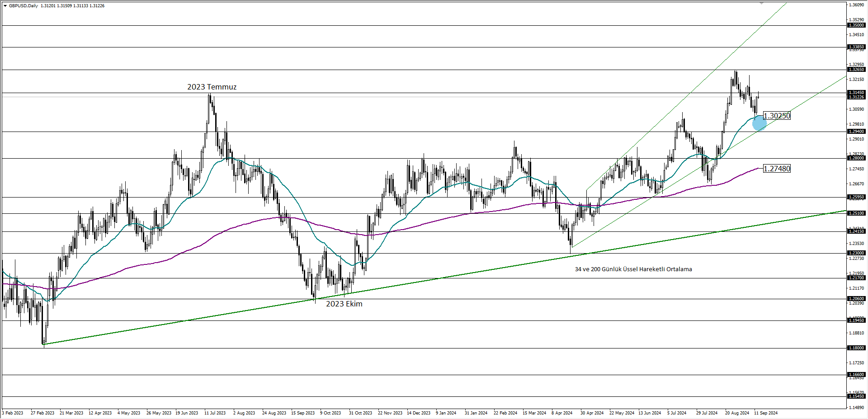Click the boxed 1.30250 moving average value label
The height and width of the screenshot is (419, 868).
[x=777, y=116]
